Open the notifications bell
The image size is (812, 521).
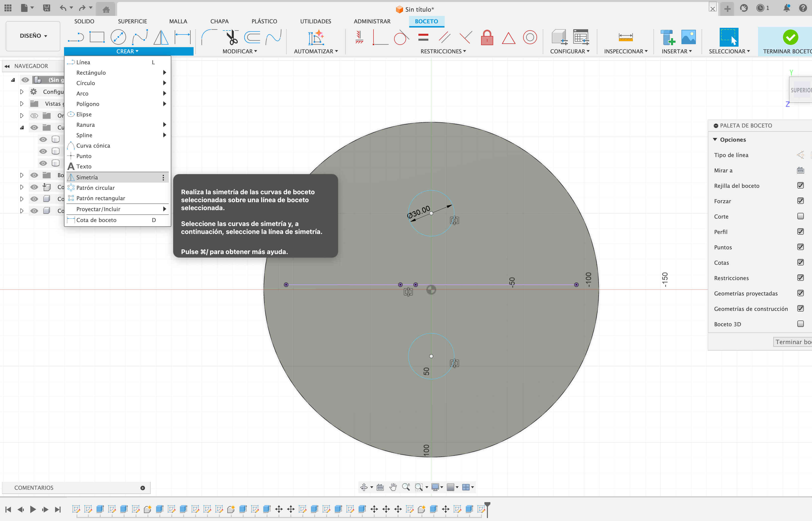(787, 8)
